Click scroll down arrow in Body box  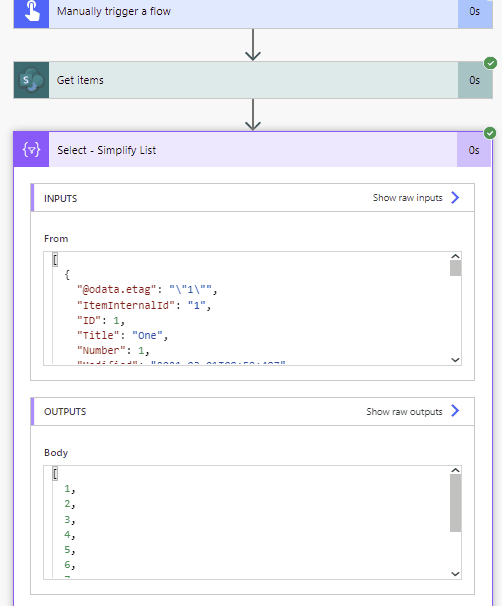pyautogui.click(x=455, y=574)
